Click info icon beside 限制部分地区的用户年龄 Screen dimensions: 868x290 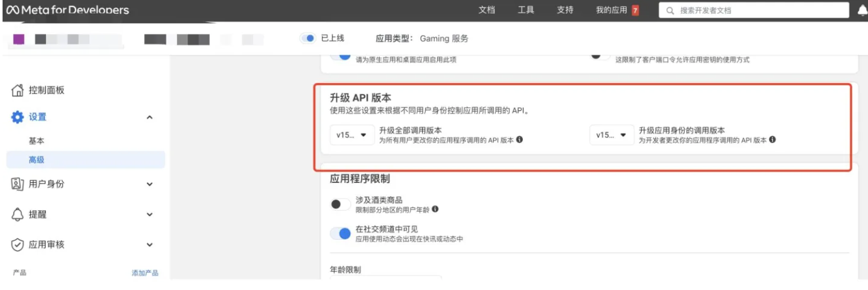pos(435,209)
